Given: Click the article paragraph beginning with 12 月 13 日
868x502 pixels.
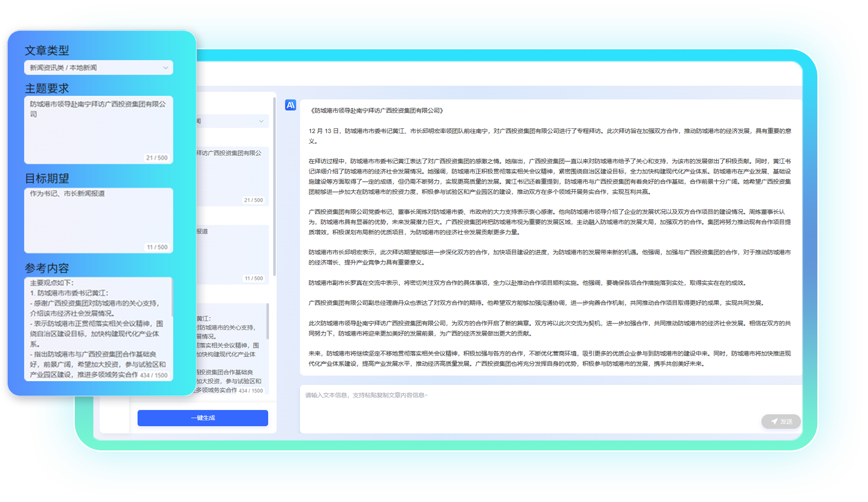Looking at the screenshot, I should (549, 136).
